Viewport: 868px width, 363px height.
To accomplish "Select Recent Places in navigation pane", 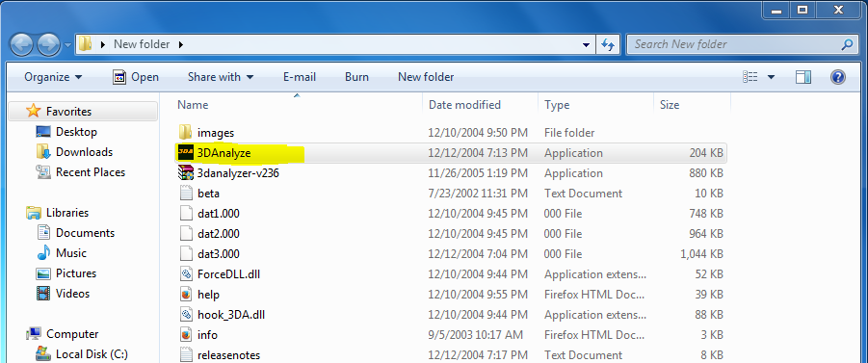I will (x=91, y=172).
